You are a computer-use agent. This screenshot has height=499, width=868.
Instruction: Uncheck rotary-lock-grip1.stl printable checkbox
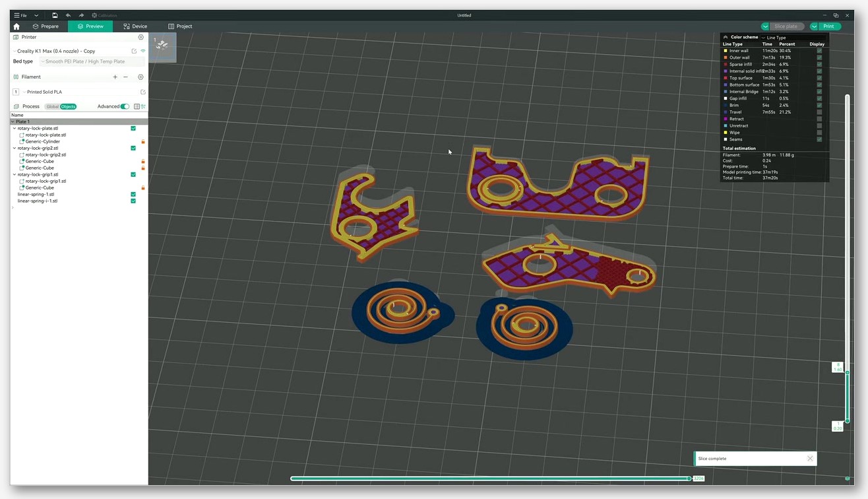tap(133, 174)
